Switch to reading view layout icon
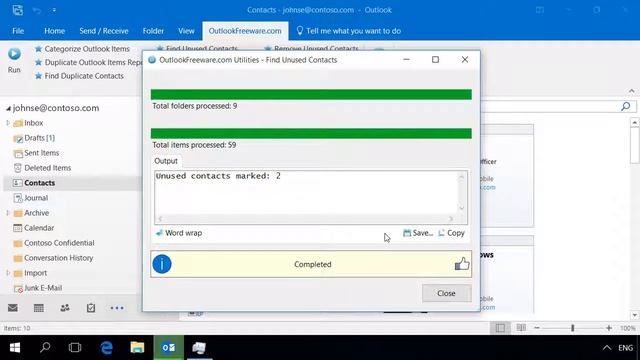The width and height of the screenshot is (640, 360). click(x=521, y=328)
